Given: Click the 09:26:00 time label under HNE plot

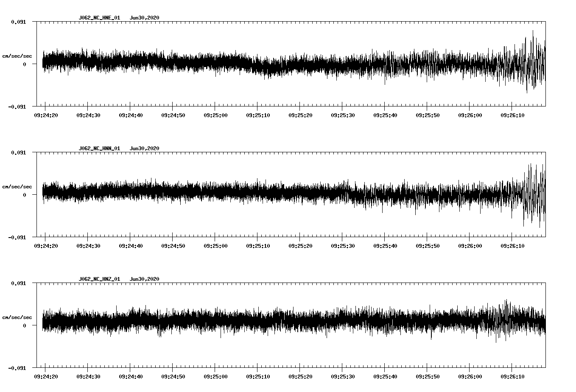Looking at the screenshot, I should tap(470, 115).
